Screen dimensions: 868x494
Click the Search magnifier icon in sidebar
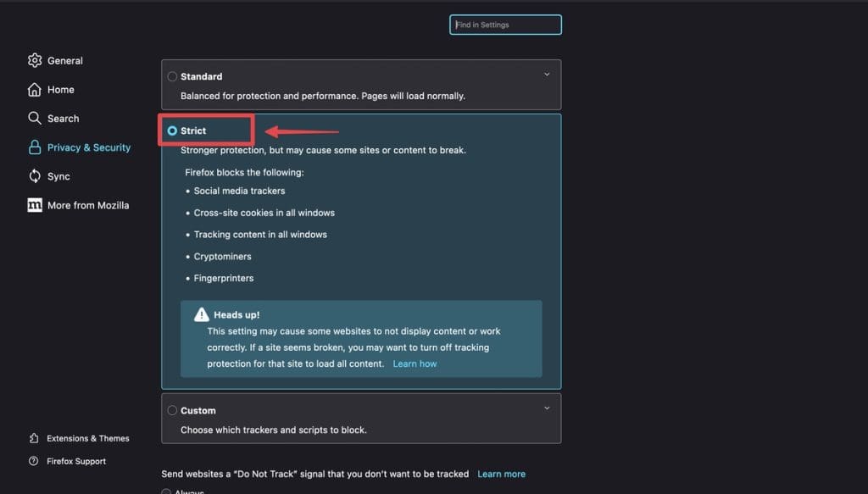point(35,119)
